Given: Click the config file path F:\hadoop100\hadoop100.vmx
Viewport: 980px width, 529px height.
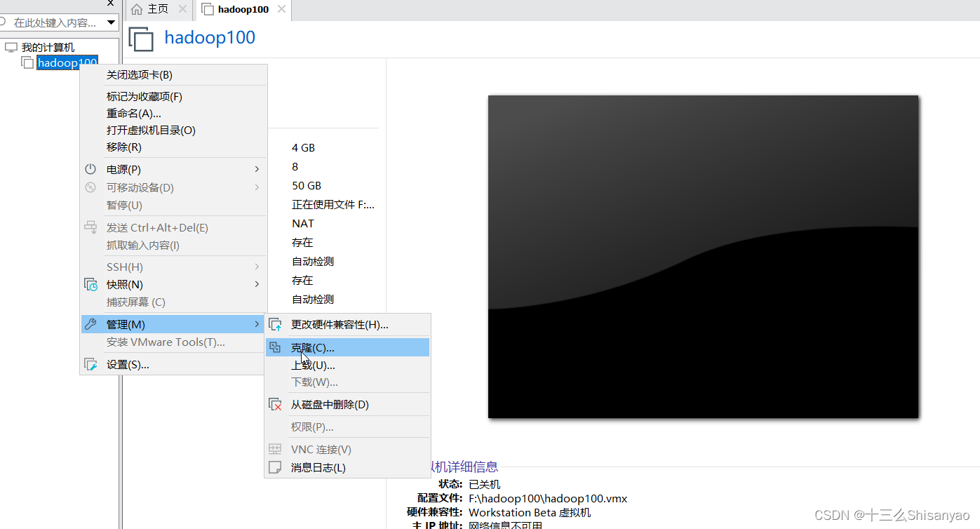Looking at the screenshot, I should click(x=548, y=499).
